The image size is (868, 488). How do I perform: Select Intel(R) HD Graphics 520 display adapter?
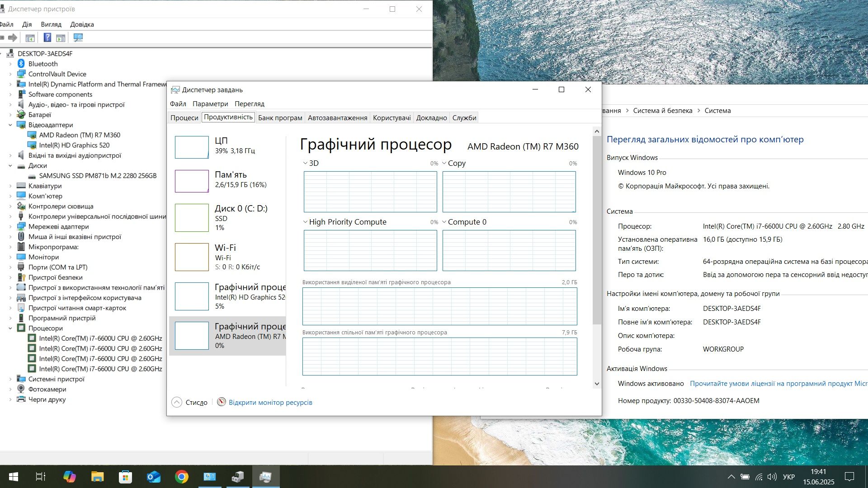click(x=74, y=145)
